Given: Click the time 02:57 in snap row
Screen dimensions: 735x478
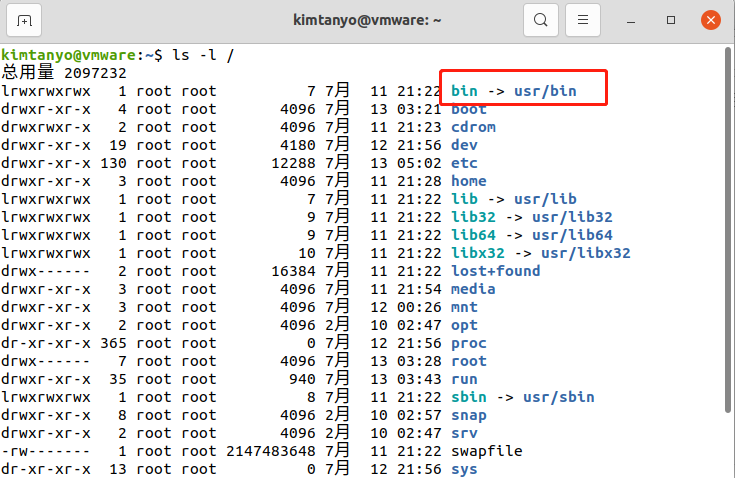Looking at the screenshot, I should point(420,415).
